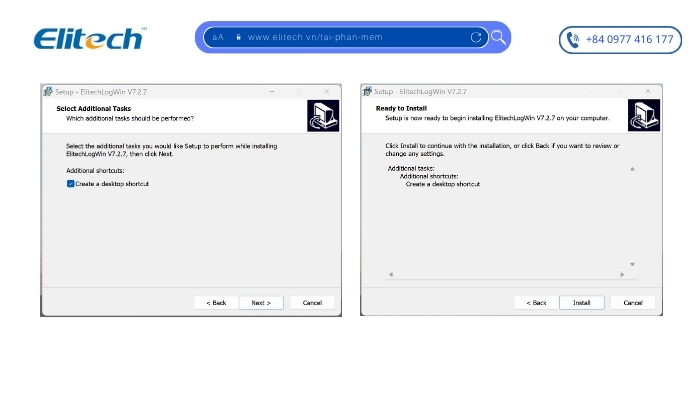The height and width of the screenshot is (400, 700).
Task: Click 'Create a desktop shortcut' line in summary box
Action: tap(443, 184)
